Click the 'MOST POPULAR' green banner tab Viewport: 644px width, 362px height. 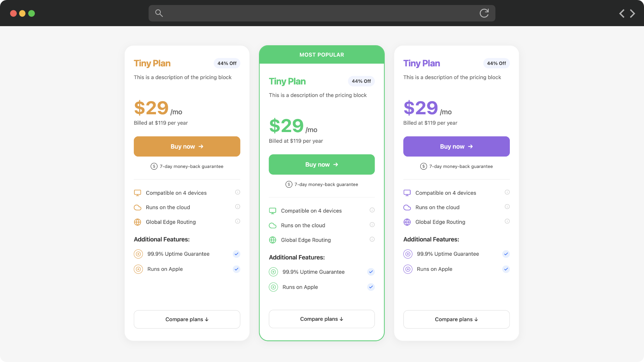coord(321,55)
